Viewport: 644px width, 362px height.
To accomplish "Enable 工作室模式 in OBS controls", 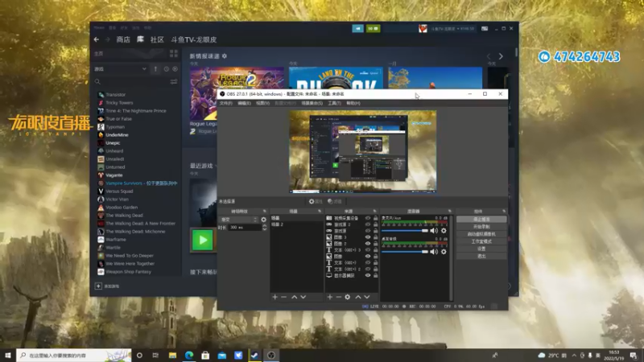I will [x=481, y=241].
